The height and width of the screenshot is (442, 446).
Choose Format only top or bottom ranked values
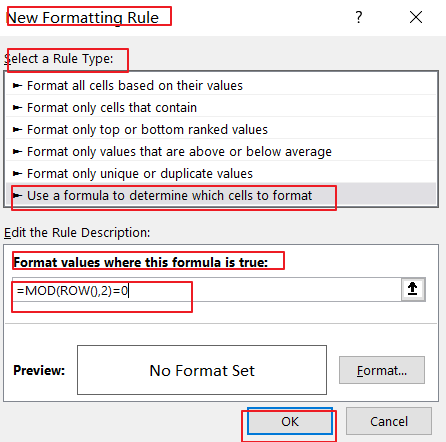[221, 130]
